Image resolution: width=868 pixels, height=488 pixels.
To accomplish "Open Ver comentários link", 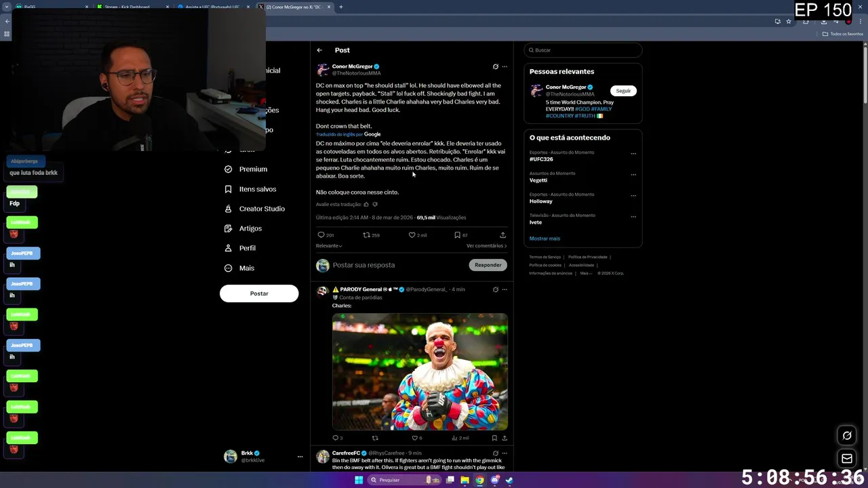I will click(x=486, y=246).
